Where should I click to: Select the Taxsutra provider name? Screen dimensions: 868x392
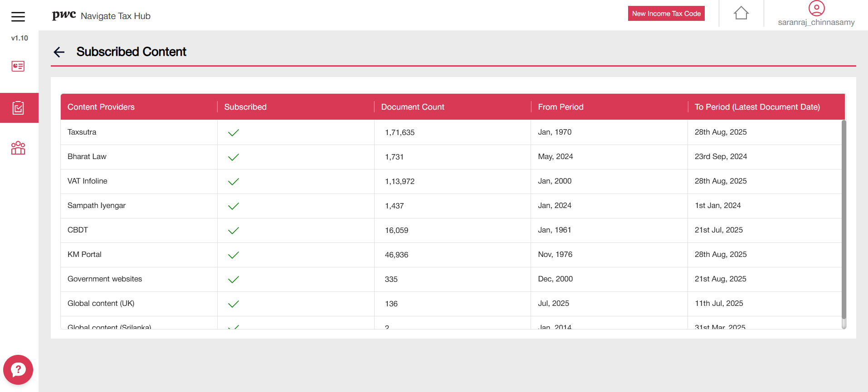pos(82,132)
